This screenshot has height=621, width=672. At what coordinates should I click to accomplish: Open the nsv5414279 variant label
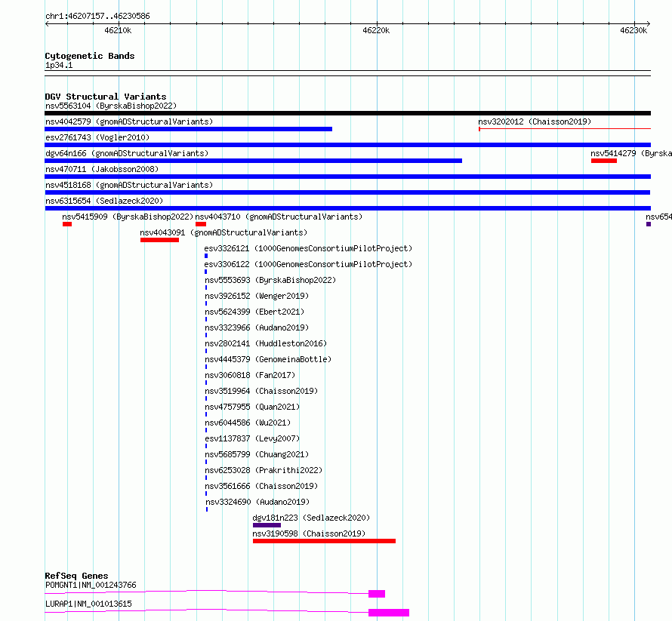[x=631, y=153]
